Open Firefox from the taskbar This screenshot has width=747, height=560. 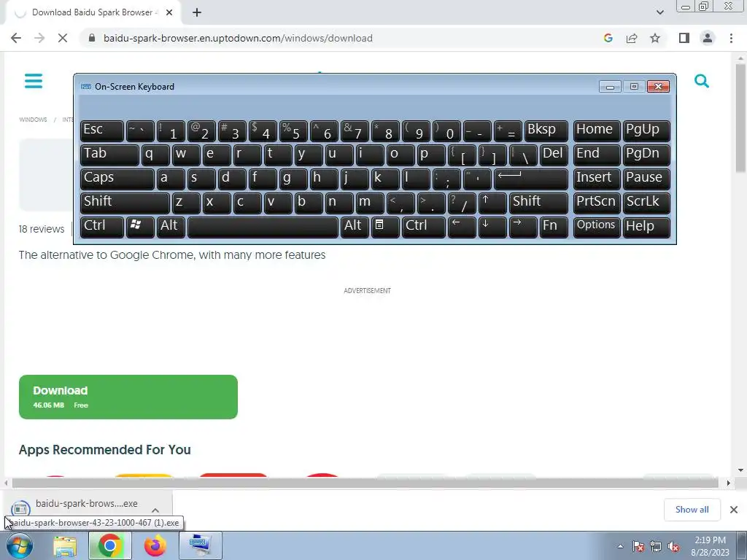coord(155,546)
